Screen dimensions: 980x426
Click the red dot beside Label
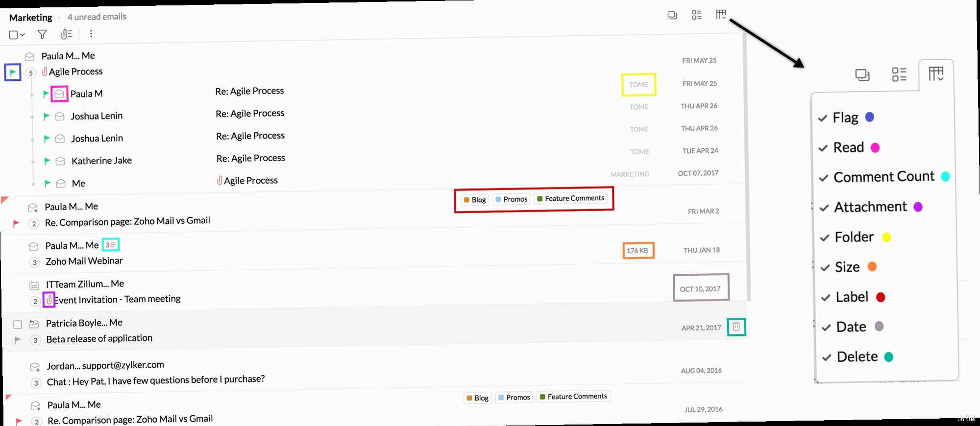click(881, 297)
